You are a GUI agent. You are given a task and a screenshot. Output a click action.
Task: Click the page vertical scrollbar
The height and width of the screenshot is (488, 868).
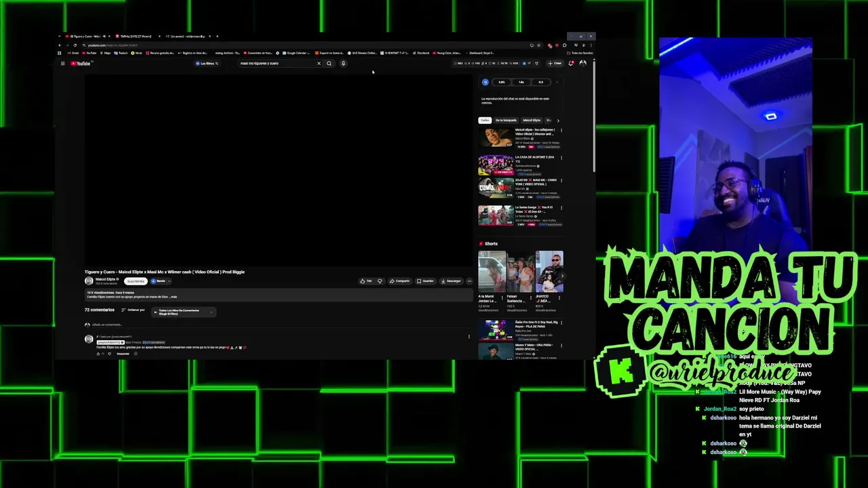(594, 115)
